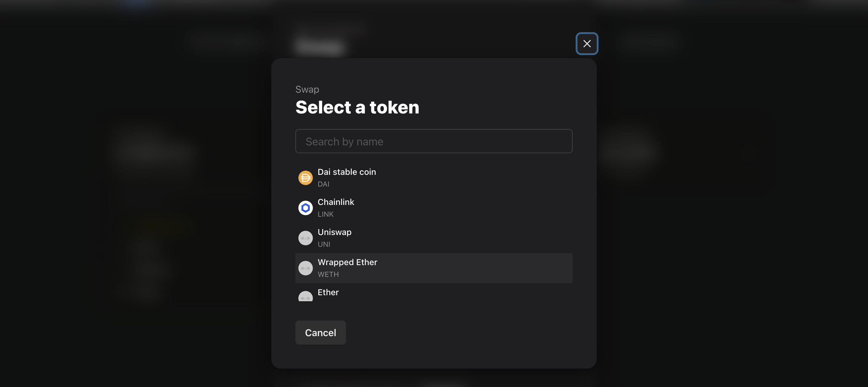Click the WETH ticker symbol
The image size is (868, 387).
(x=328, y=274)
